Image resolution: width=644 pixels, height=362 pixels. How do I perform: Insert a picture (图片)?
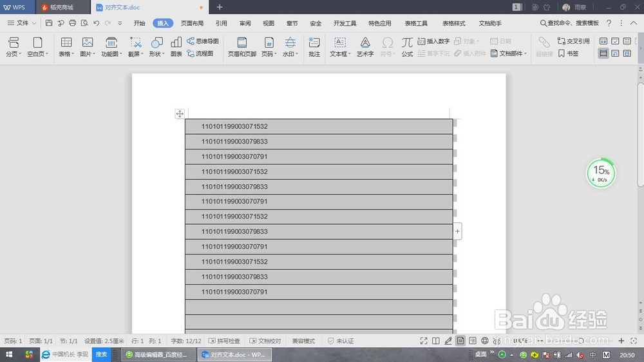[x=88, y=46]
